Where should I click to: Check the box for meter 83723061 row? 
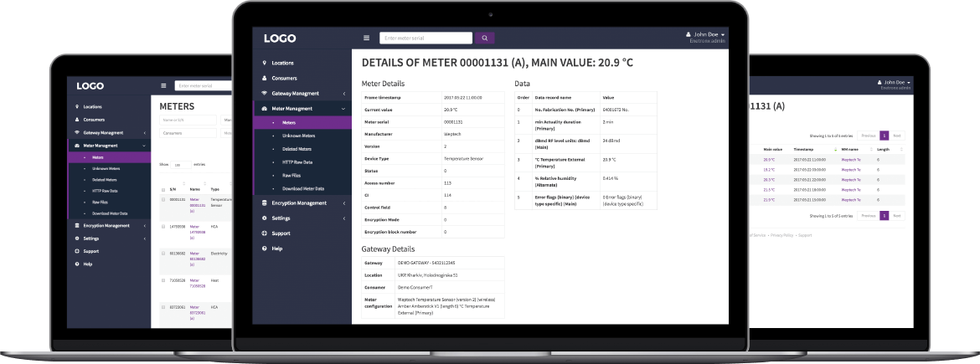click(163, 307)
